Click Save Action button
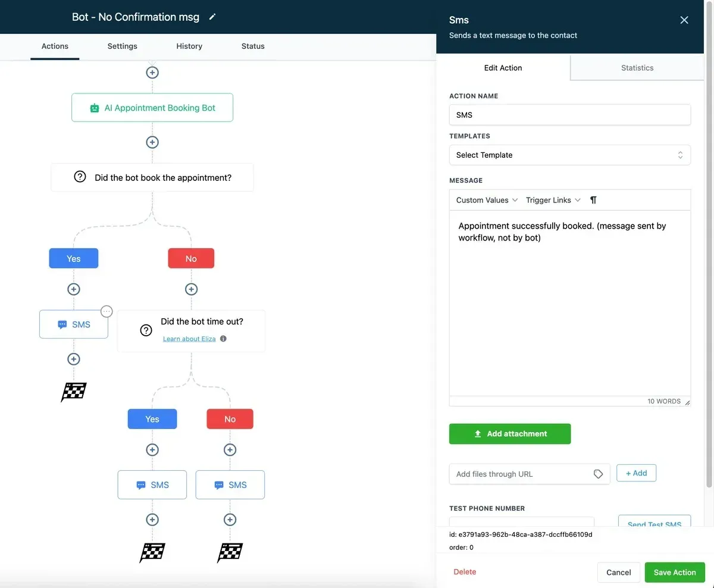 coord(675,573)
